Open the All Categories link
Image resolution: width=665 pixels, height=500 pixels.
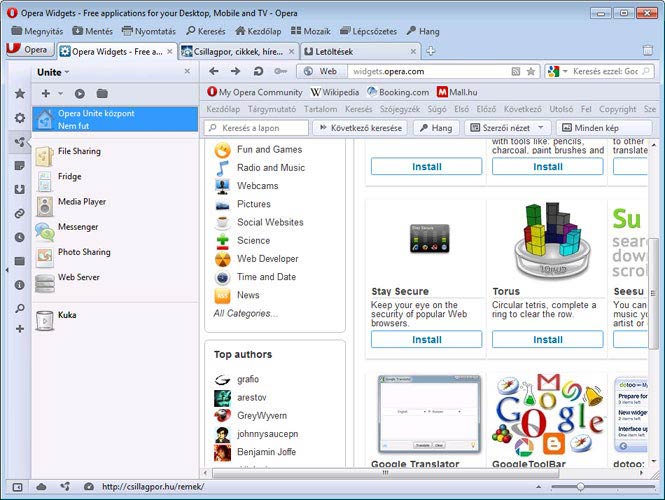245,313
